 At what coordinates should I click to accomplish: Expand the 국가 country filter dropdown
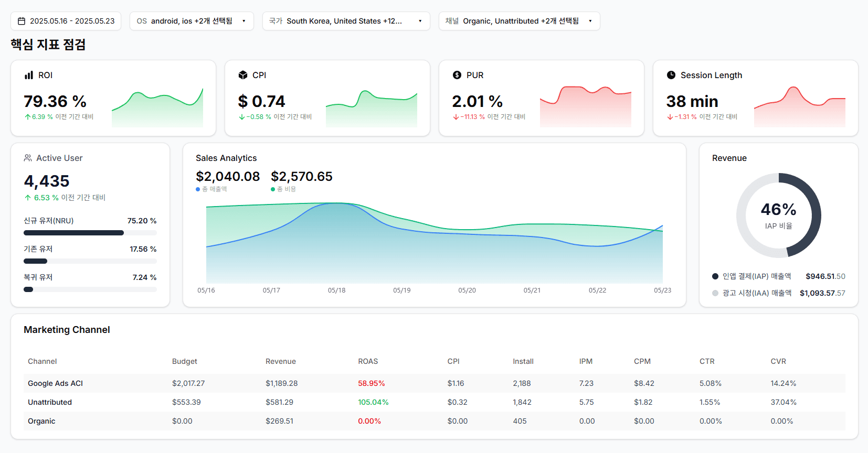[x=346, y=21]
